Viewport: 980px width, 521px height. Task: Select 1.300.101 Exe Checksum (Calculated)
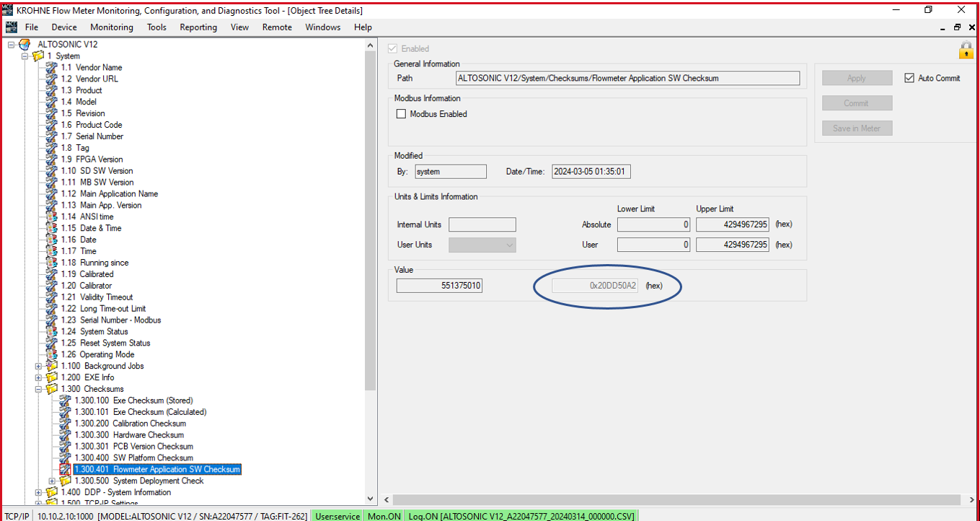pos(141,412)
